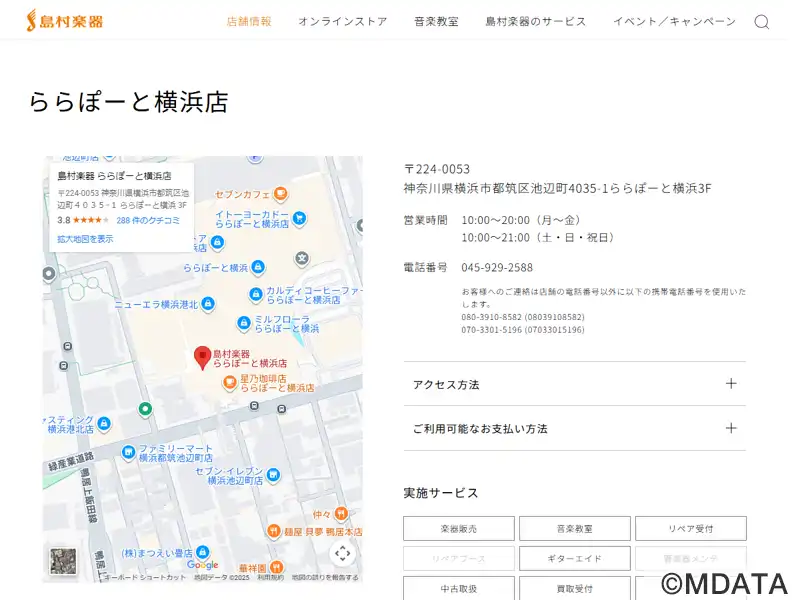Switch map to satellite view thumbnail

(x=63, y=561)
